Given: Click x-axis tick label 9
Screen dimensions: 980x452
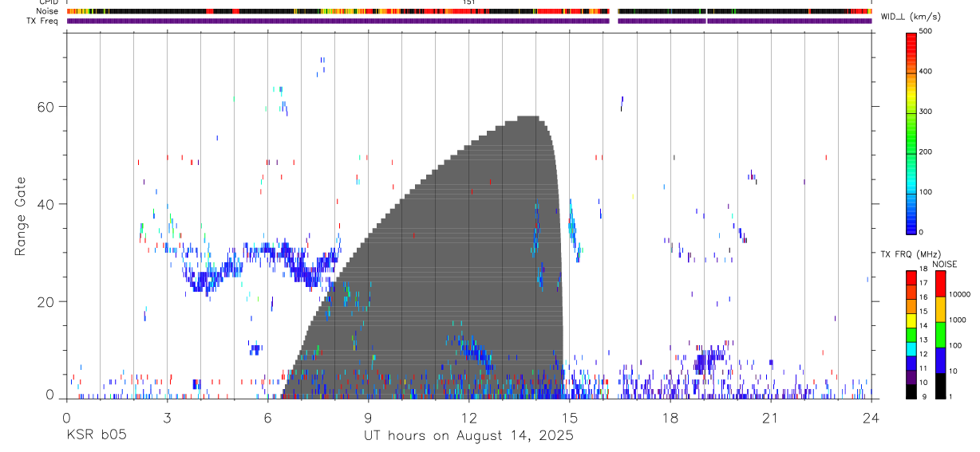Looking at the screenshot, I should (x=368, y=417).
